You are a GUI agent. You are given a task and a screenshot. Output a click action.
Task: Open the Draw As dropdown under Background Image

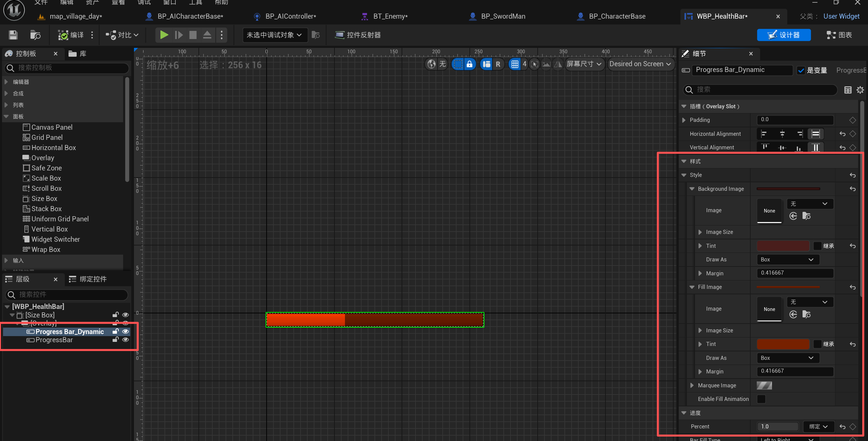(x=788, y=260)
